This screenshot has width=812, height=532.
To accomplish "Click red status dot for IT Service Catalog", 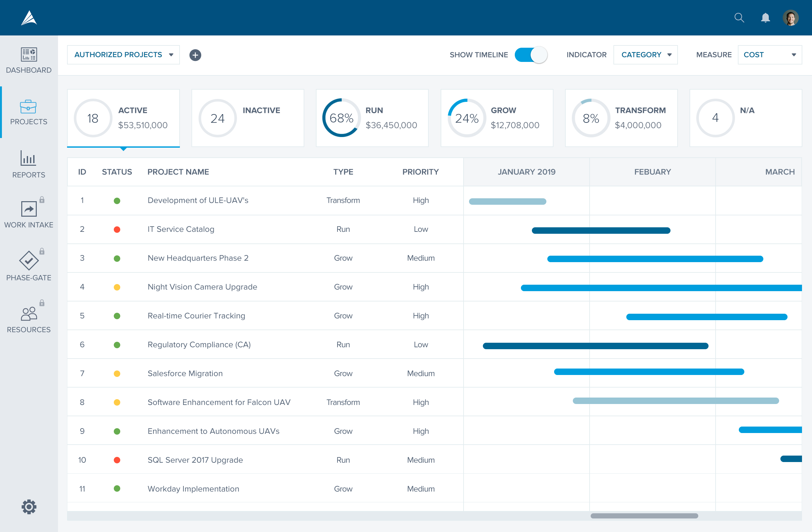I will point(117,229).
